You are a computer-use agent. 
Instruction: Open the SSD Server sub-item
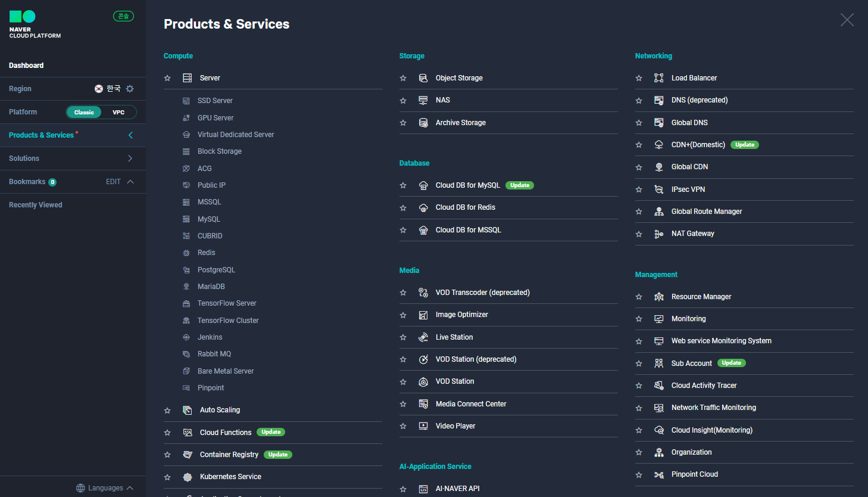click(x=215, y=101)
